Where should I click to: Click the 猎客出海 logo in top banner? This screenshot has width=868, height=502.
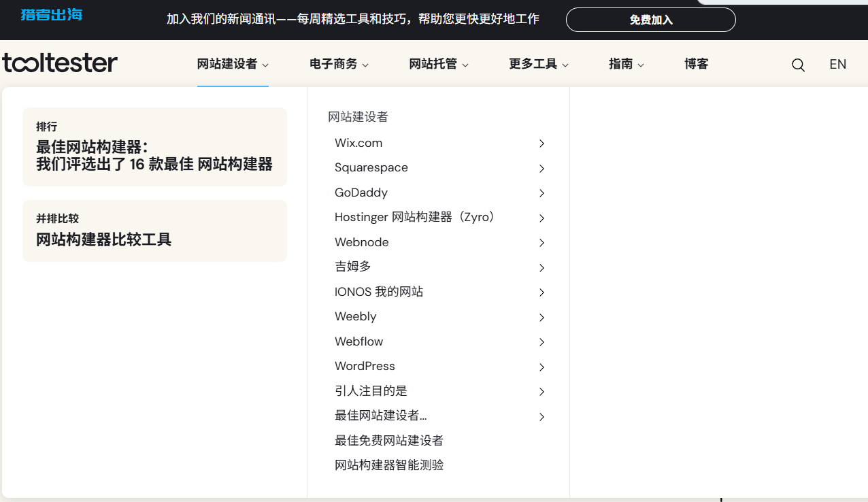(x=52, y=14)
